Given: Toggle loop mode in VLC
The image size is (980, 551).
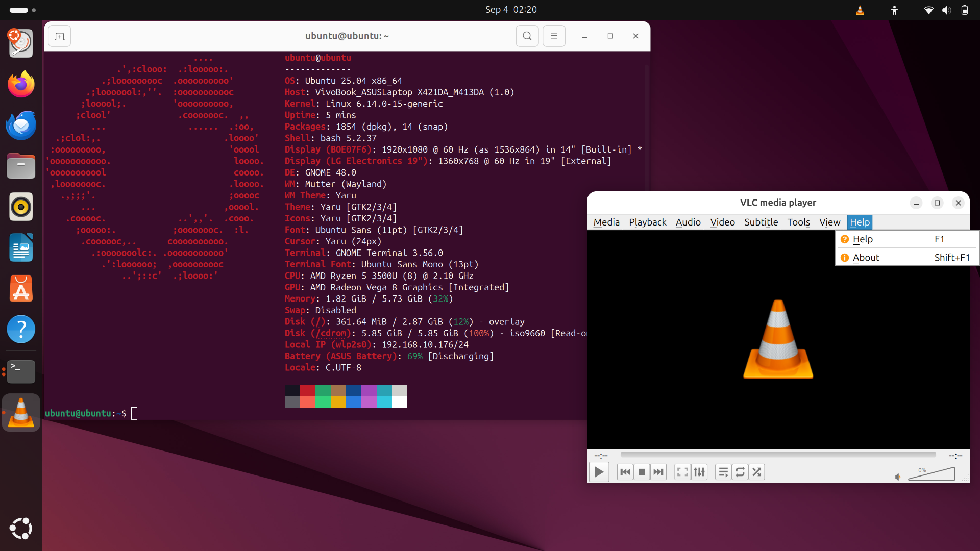Looking at the screenshot, I should [740, 472].
